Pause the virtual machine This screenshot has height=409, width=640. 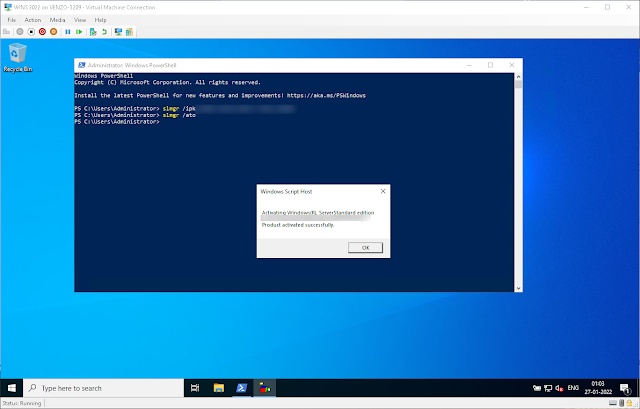coord(68,32)
